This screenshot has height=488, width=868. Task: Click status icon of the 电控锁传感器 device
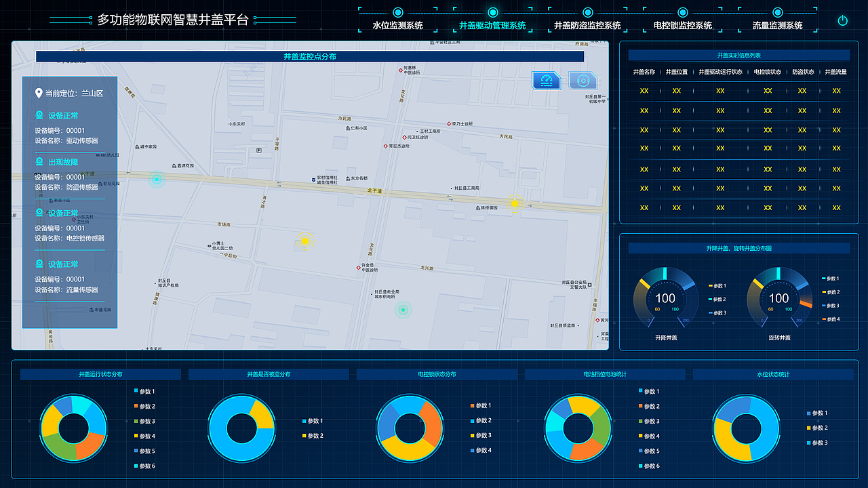click(39, 213)
